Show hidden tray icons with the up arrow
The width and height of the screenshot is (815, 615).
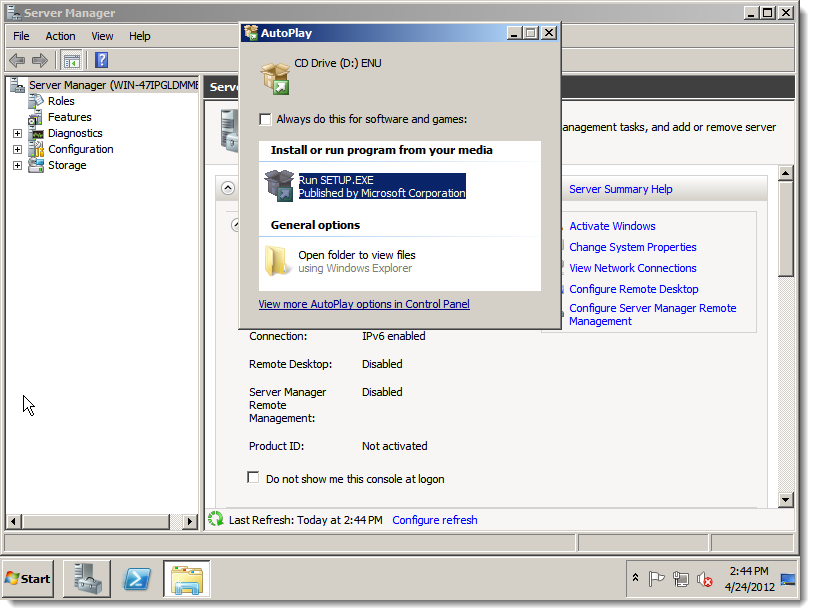[635, 578]
